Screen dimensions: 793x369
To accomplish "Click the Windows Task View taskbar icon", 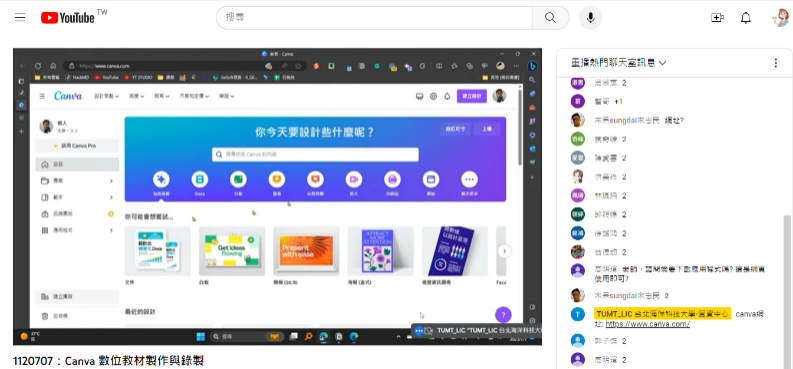I will (294, 336).
